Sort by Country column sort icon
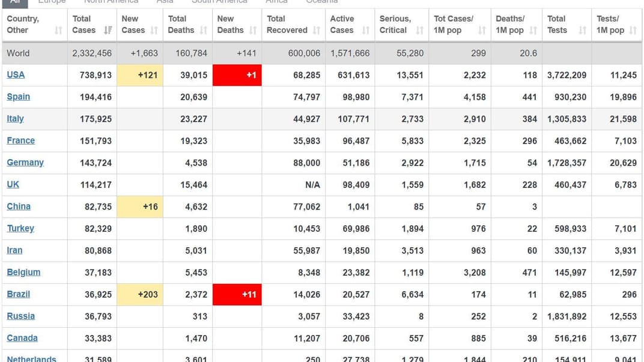This screenshot has width=644, height=362. (x=58, y=31)
